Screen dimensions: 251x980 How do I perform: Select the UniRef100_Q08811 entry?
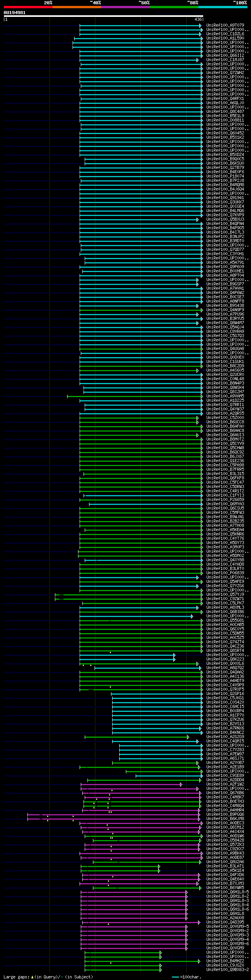[x=225, y=120]
